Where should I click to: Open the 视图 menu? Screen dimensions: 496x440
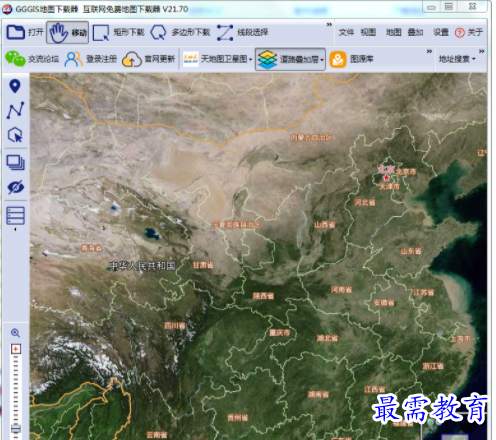pyautogui.click(x=368, y=32)
